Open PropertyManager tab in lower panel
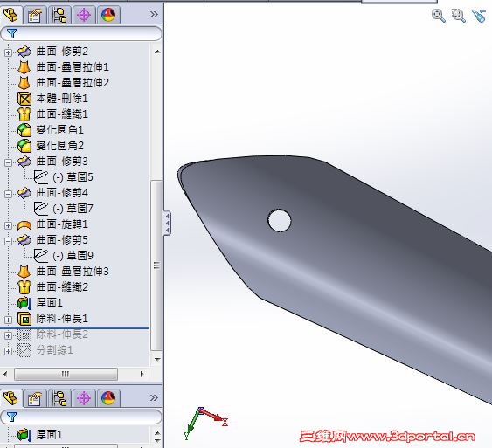 (x=34, y=398)
